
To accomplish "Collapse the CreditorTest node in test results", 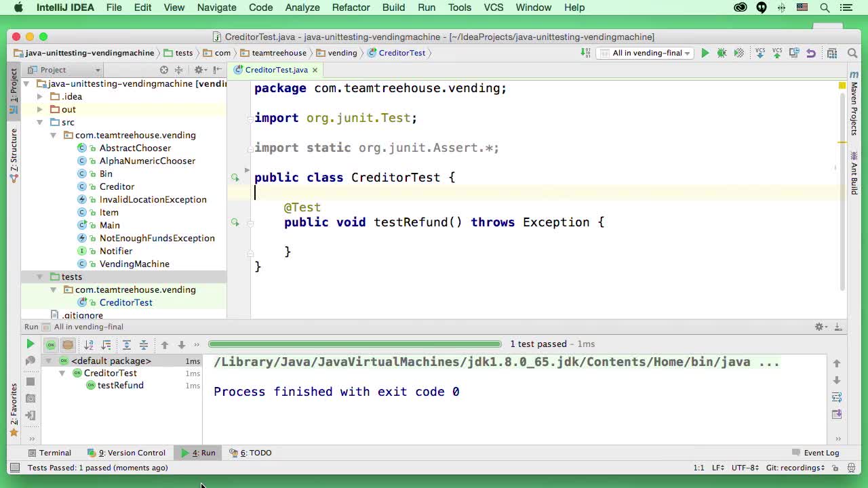I will tap(62, 373).
